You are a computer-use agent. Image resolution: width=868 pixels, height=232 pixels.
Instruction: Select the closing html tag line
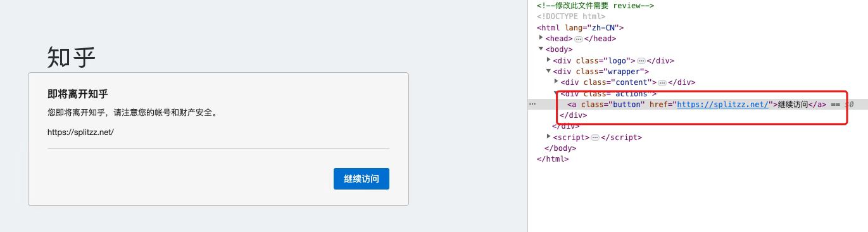[553, 159]
